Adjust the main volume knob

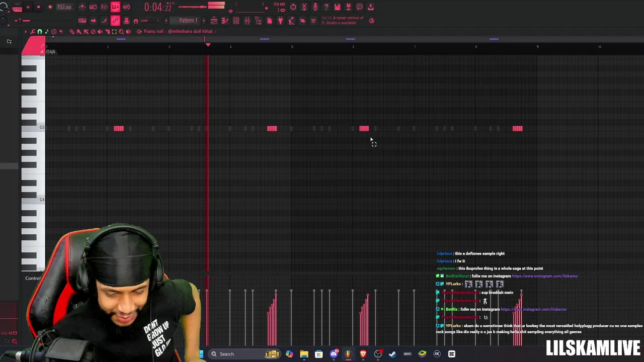4,6
